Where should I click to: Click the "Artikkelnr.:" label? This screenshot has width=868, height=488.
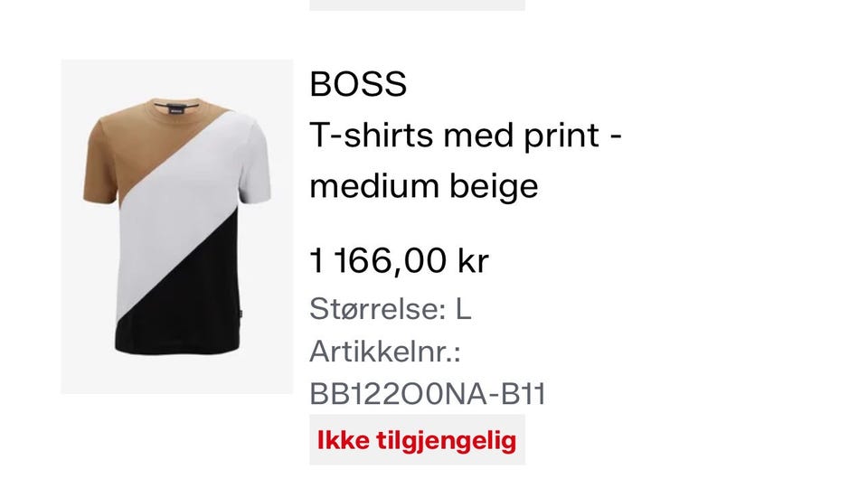tap(385, 351)
